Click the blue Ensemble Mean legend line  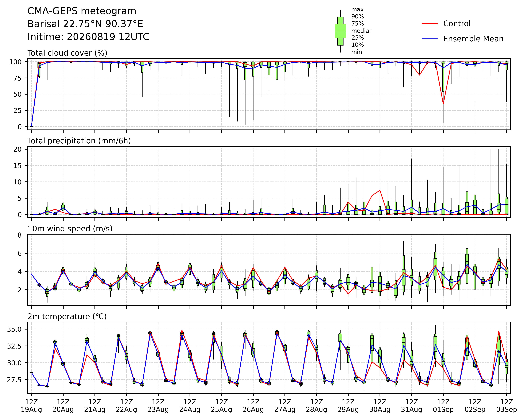pos(429,39)
